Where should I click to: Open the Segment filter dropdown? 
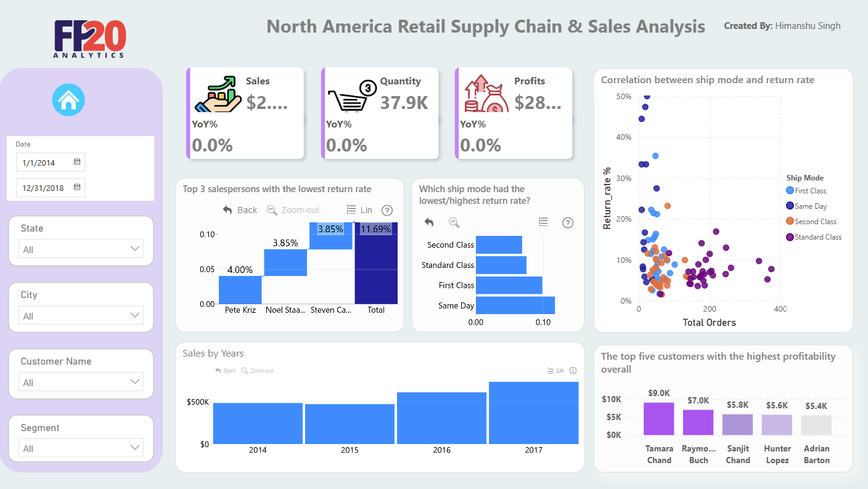pyautogui.click(x=81, y=448)
